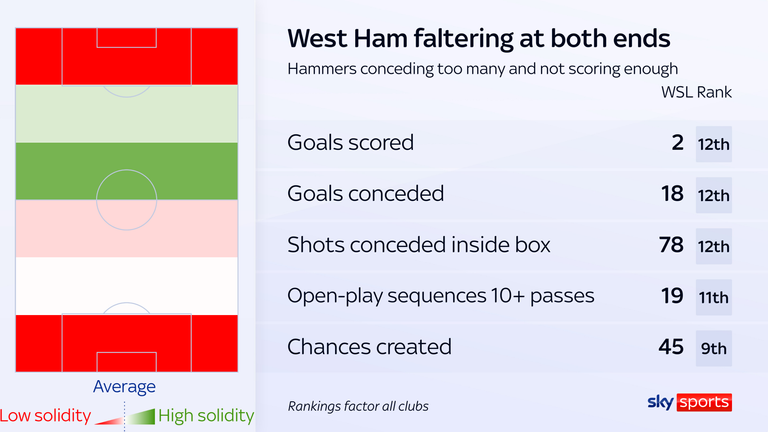Click the value 78 for shots conceded

point(672,245)
